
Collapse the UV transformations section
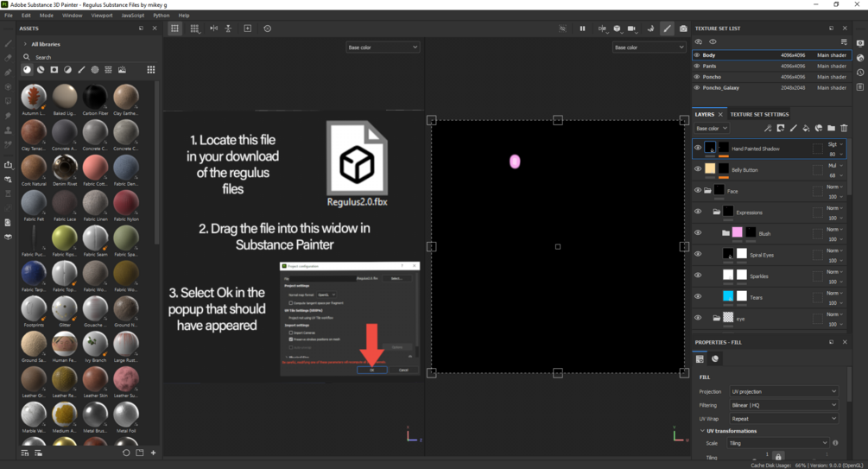[x=702, y=431]
